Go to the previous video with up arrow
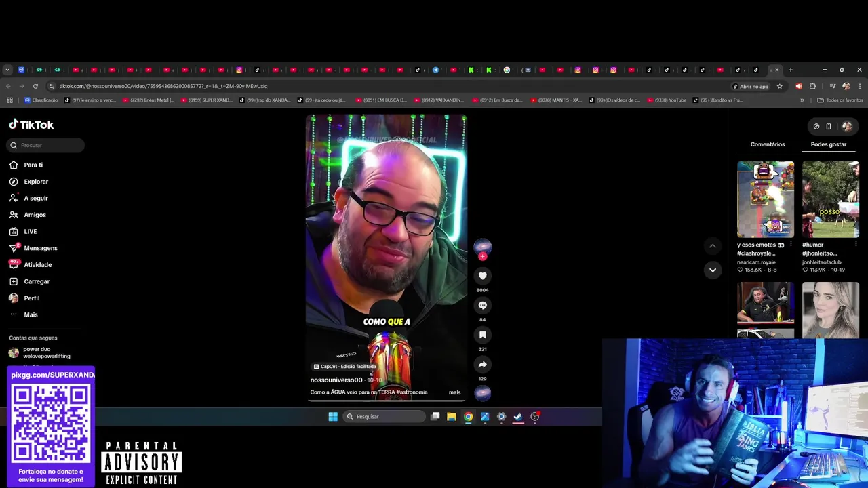 click(712, 245)
